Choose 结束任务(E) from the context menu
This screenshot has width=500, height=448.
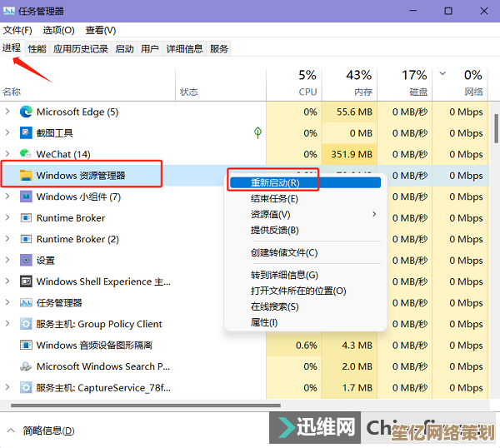(274, 199)
